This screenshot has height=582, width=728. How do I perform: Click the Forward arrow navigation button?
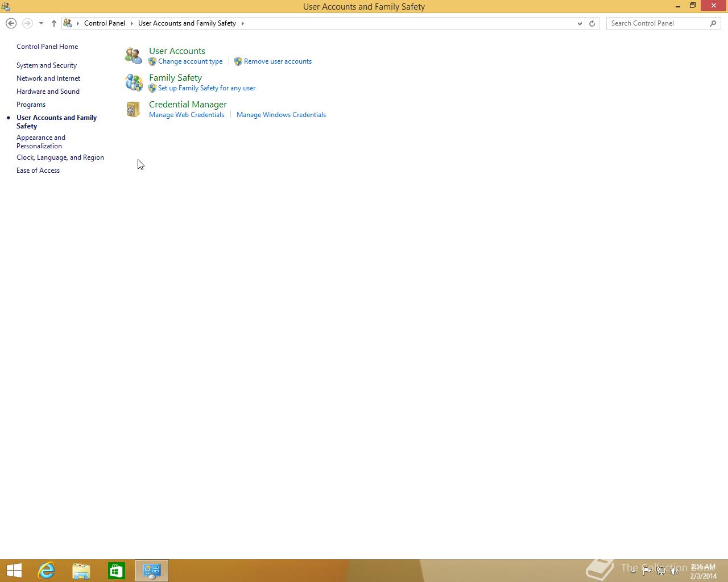coord(27,23)
